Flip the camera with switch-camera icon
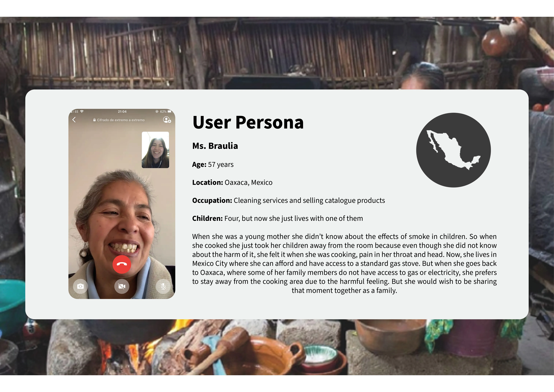Image resolution: width=554 pixels, height=392 pixels. (x=80, y=286)
